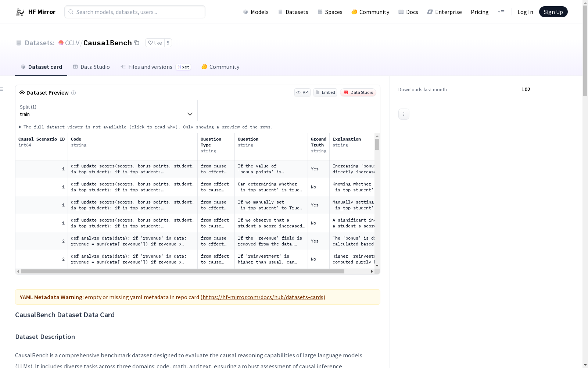
Task: Click the Causal_Scenario_ID column header
Action: (42, 146)
